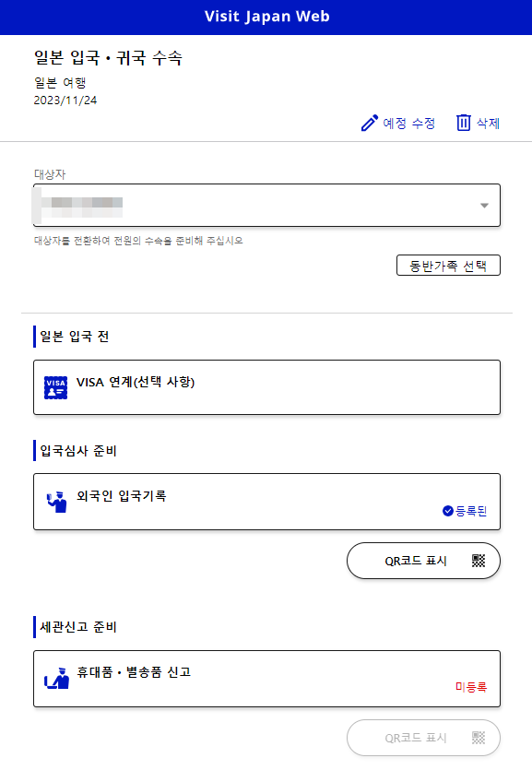Click the pencil icon for 예정 수정
This screenshot has height=782, width=532.
(x=371, y=122)
